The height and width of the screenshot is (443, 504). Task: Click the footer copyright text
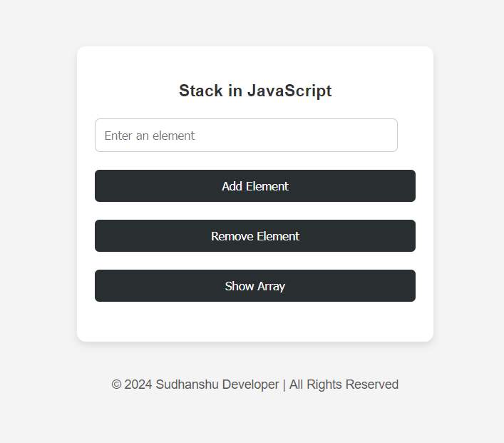(255, 385)
